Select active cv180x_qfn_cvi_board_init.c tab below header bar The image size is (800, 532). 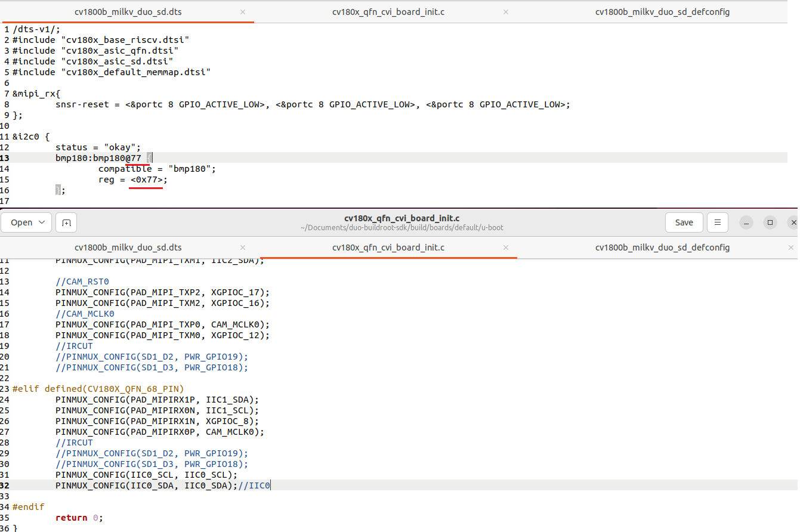tap(388, 248)
